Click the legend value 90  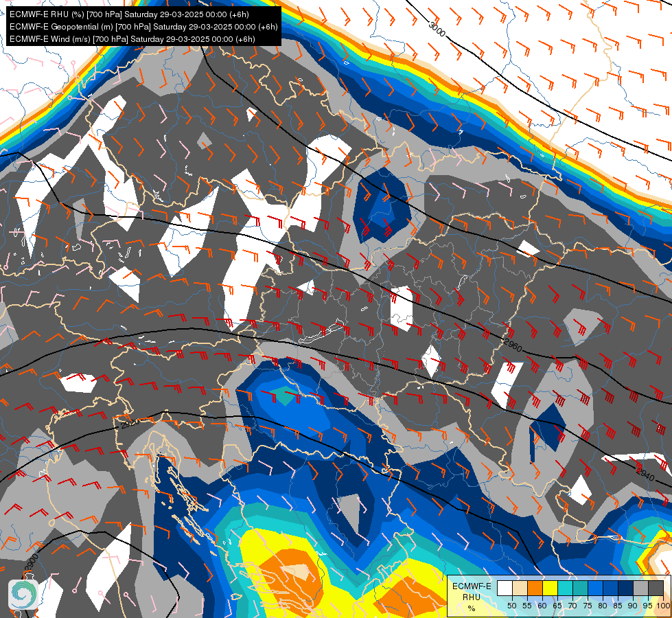633,606
